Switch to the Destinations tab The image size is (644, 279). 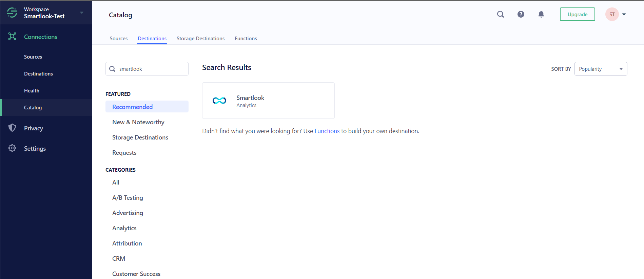(152, 39)
